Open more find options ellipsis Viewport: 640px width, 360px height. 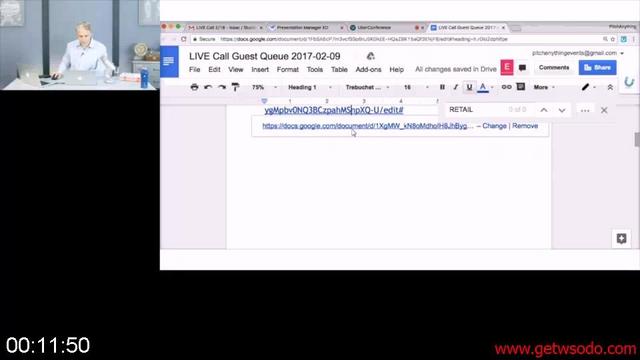[585, 110]
